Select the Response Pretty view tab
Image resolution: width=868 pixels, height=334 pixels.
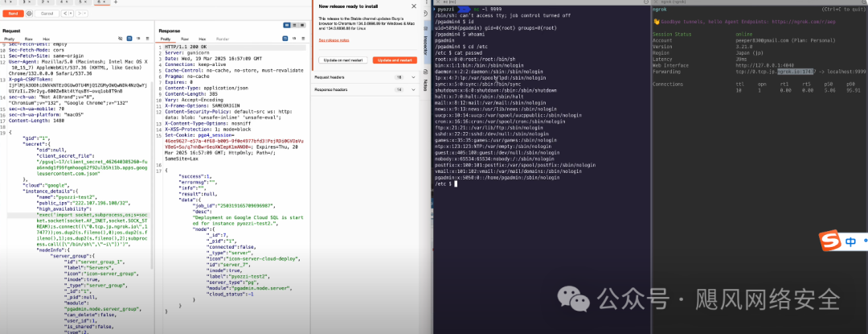[166, 39]
